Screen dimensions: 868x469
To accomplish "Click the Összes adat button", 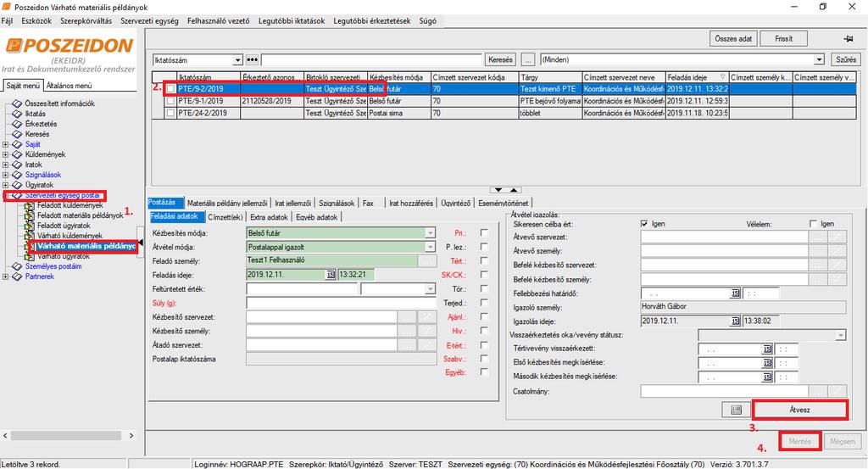I will 733,39.
